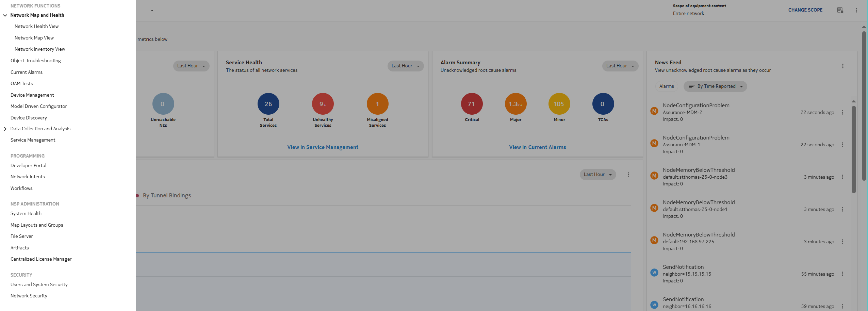The height and width of the screenshot is (311, 868).
Task: Click the News Feed scrollbar
Action: point(853,150)
